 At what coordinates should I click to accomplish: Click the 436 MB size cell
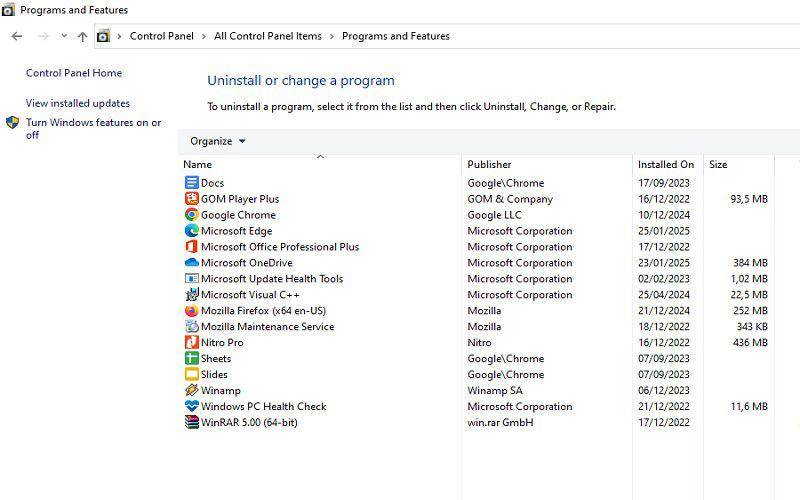pyautogui.click(x=750, y=342)
